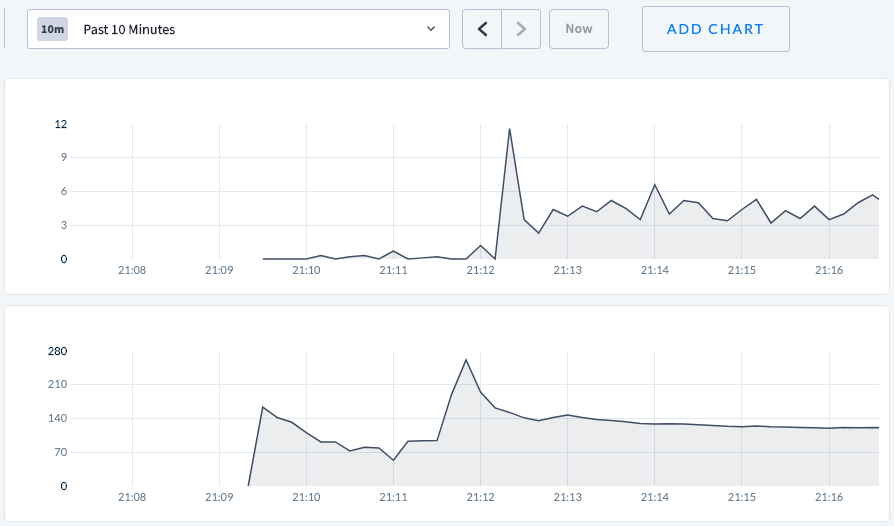Click the 21:14 label under bottom chart

[x=655, y=497]
